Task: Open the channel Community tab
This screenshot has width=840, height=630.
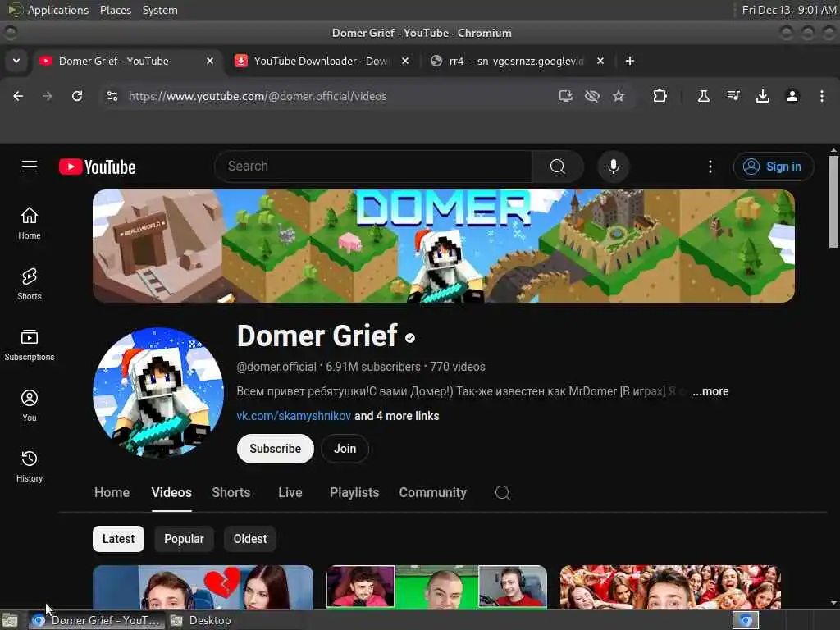Action: [433, 492]
